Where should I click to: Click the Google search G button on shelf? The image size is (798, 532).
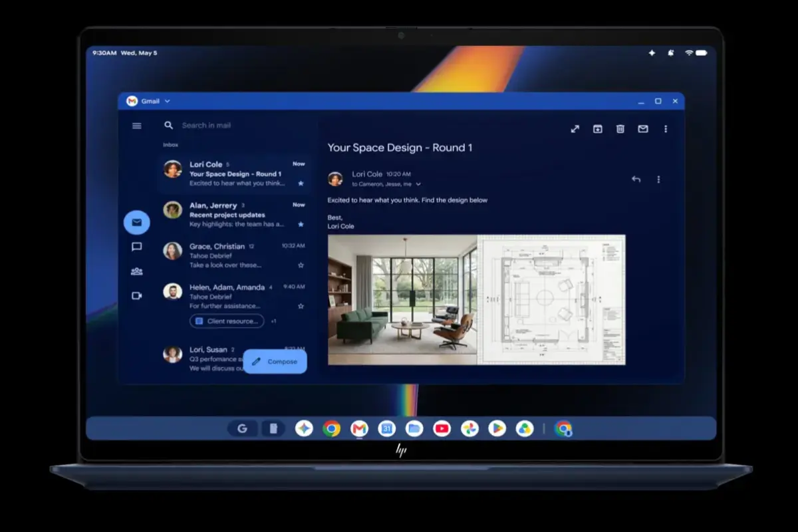point(242,429)
